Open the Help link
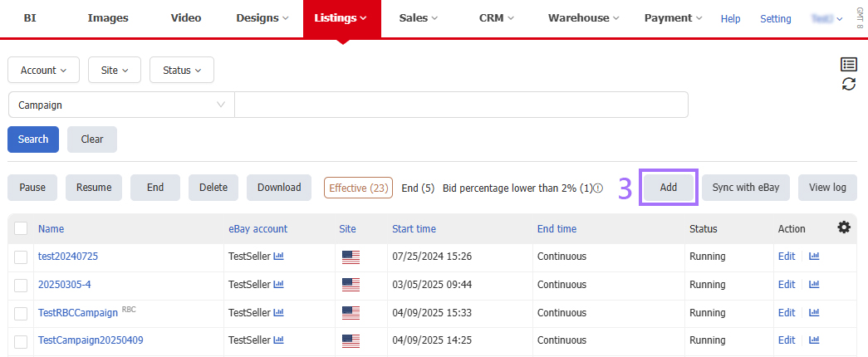 click(x=730, y=19)
